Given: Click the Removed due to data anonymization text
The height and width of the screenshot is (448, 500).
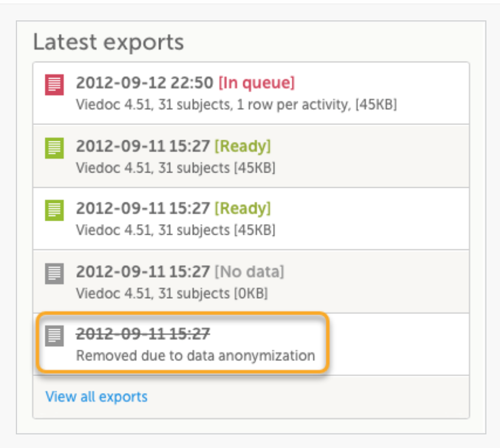Looking at the screenshot, I should click(195, 356).
